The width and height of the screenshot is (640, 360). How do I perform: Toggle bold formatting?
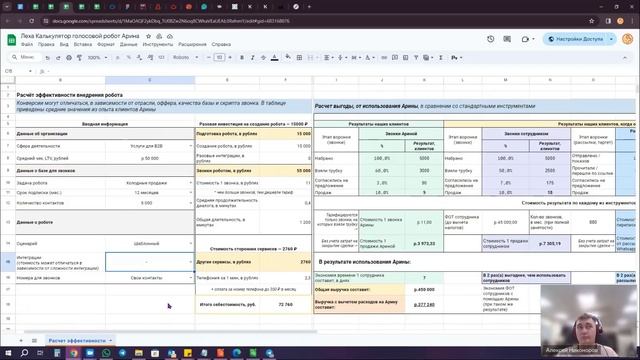242,58
